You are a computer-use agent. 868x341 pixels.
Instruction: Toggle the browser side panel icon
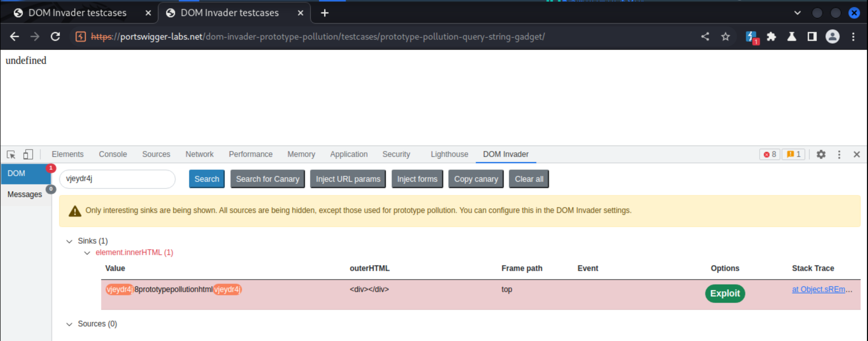click(812, 36)
